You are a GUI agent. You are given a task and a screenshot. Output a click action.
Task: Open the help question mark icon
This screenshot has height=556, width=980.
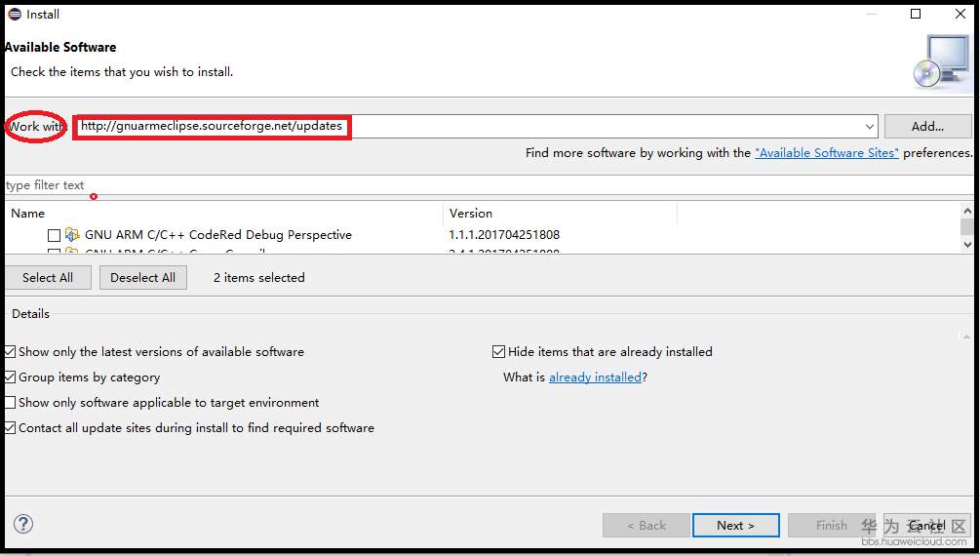(23, 524)
